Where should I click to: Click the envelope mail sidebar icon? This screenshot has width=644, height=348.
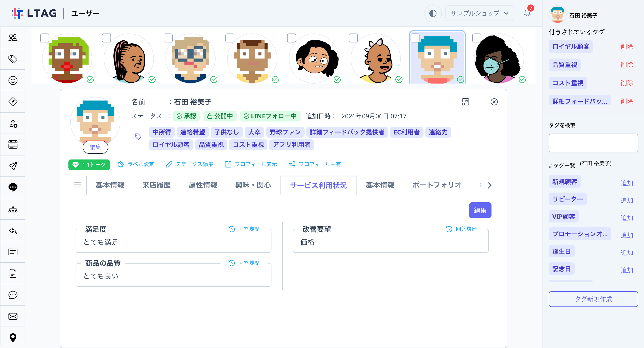[x=13, y=316]
